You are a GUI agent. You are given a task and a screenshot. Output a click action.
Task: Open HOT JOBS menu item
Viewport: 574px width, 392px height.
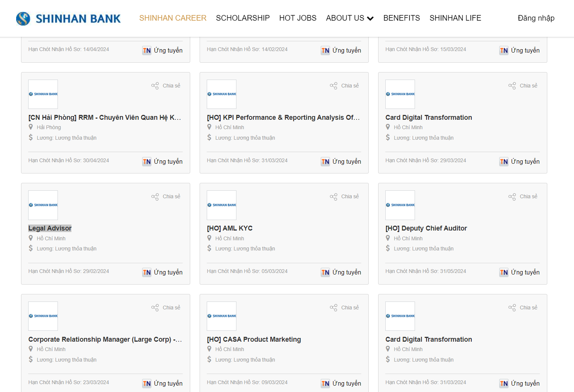pyautogui.click(x=298, y=18)
